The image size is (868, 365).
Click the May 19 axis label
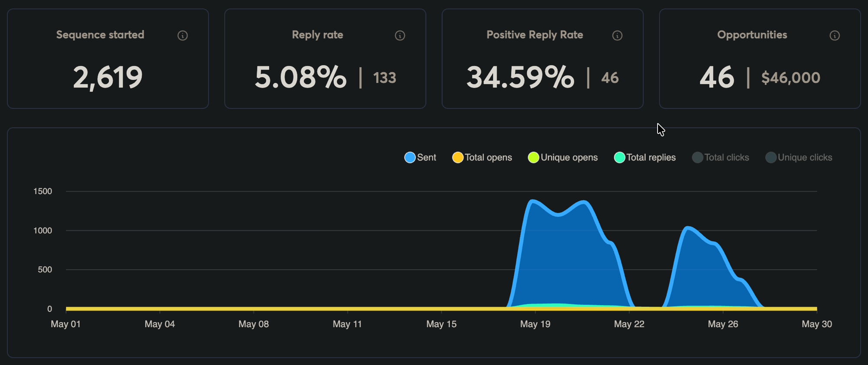[x=535, y=324]
